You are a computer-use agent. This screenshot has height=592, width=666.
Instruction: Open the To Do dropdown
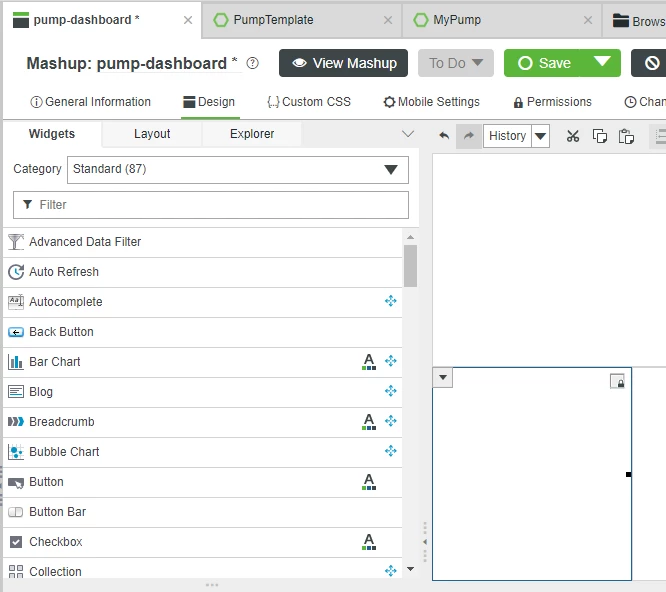pyautogui.click(x=456, y=63)
